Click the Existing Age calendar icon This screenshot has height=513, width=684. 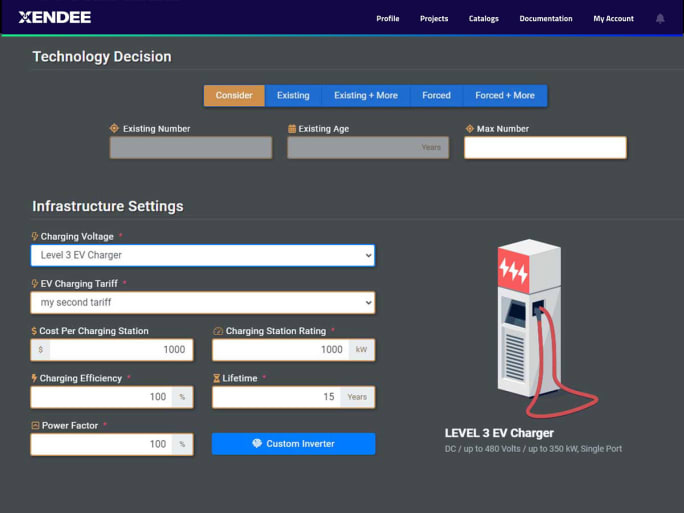292,129
